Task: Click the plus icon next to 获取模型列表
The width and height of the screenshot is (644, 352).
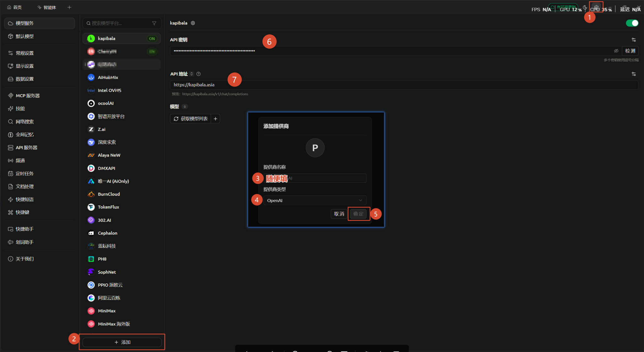Action: [216, 119]
